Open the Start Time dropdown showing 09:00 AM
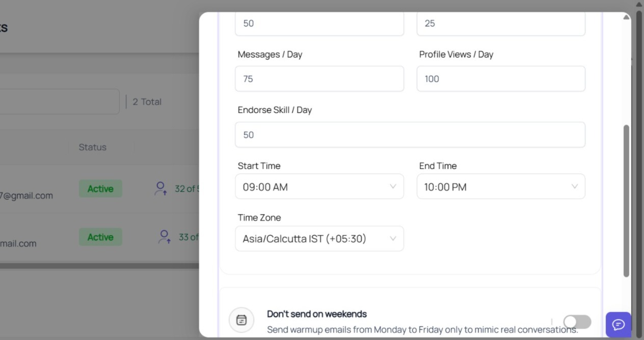The width and height of the screenshot is (644, 340). click(x=319, y=186)
